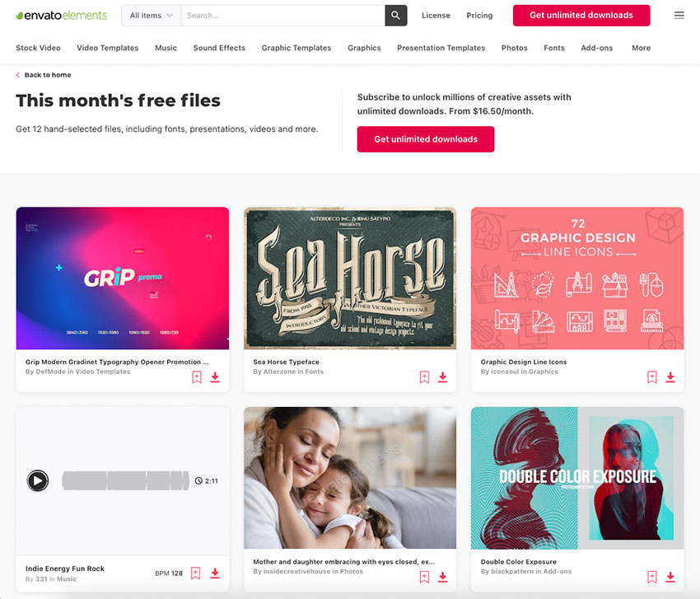Download the Double Color Exposure add-on
Image resolution: width=700 pixels, height=599 pixels.
point(670,577)
